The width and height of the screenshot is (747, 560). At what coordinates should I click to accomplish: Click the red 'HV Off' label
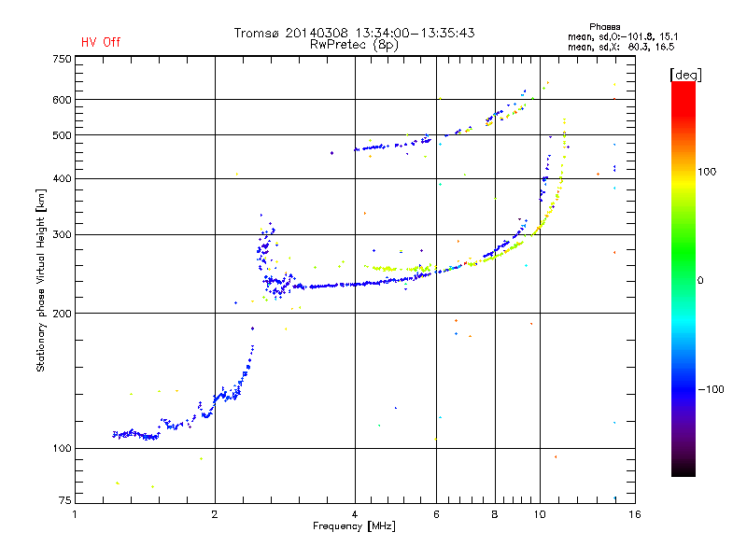click(101, 42)
